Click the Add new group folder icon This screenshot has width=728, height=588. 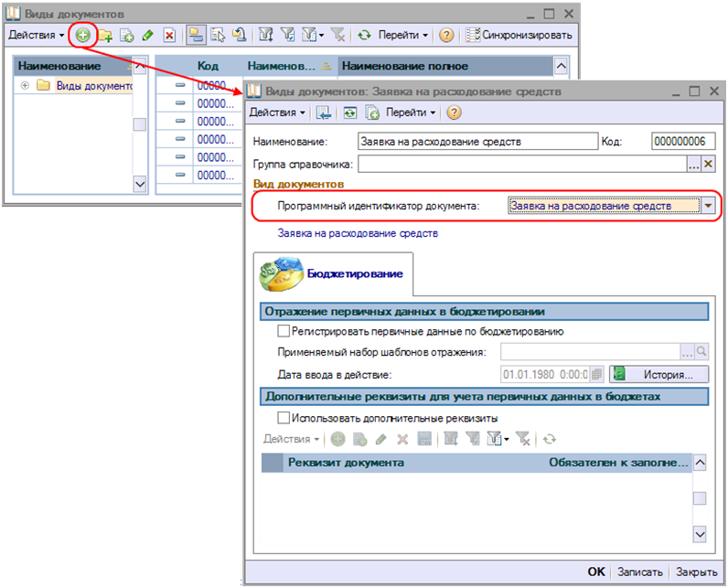pos(106,35)
